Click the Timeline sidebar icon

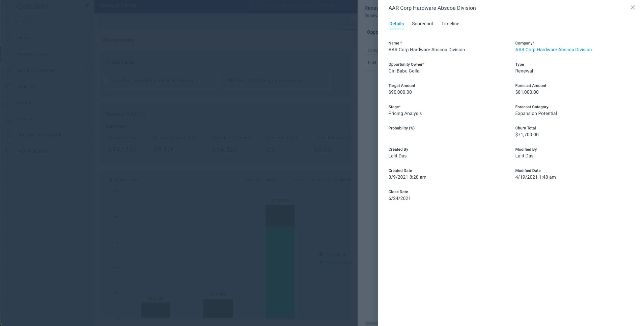pyautogui.click(x=9, y=86)
